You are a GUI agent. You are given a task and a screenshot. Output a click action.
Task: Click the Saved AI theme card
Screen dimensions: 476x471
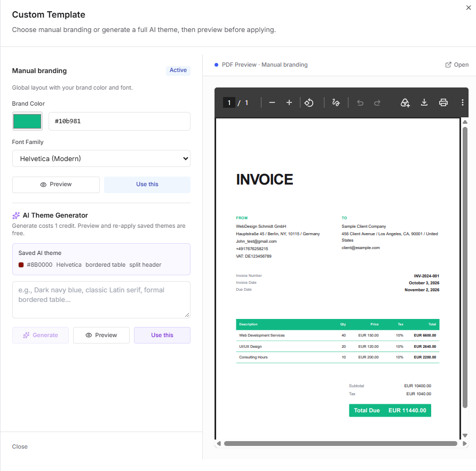(x=101, y=259)
